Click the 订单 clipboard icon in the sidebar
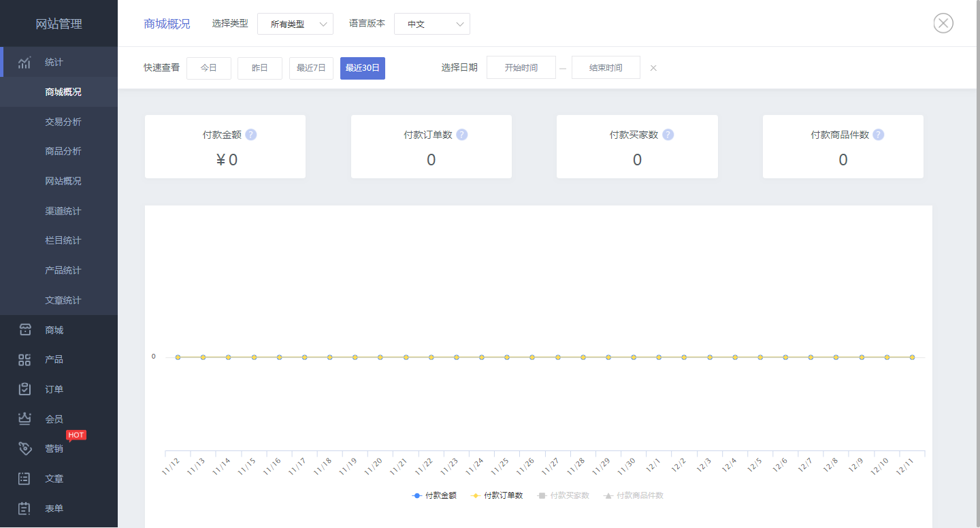 point(24,389)
